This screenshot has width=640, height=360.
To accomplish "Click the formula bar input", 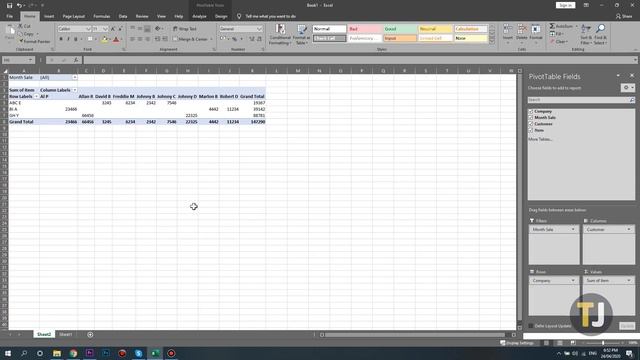I will [359, 60].
